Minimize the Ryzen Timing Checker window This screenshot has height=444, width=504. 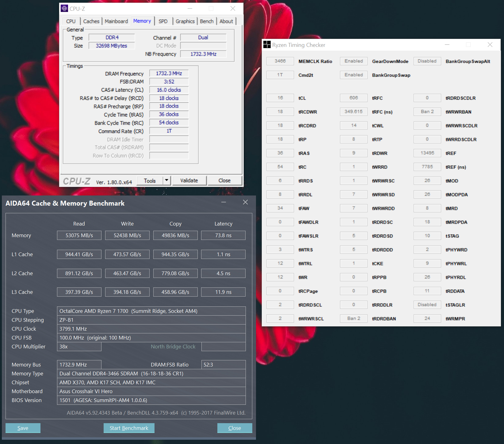447,45
